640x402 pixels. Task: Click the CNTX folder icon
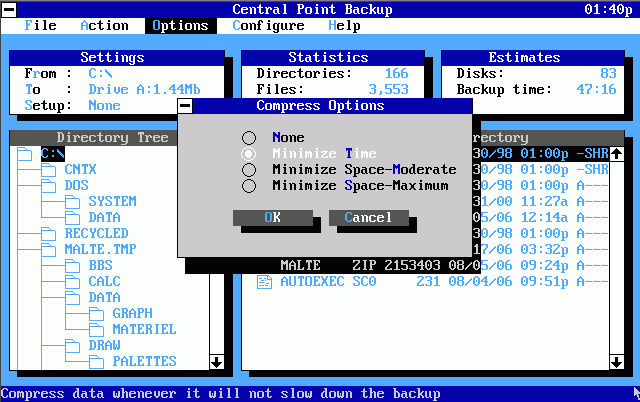point(49,170)
